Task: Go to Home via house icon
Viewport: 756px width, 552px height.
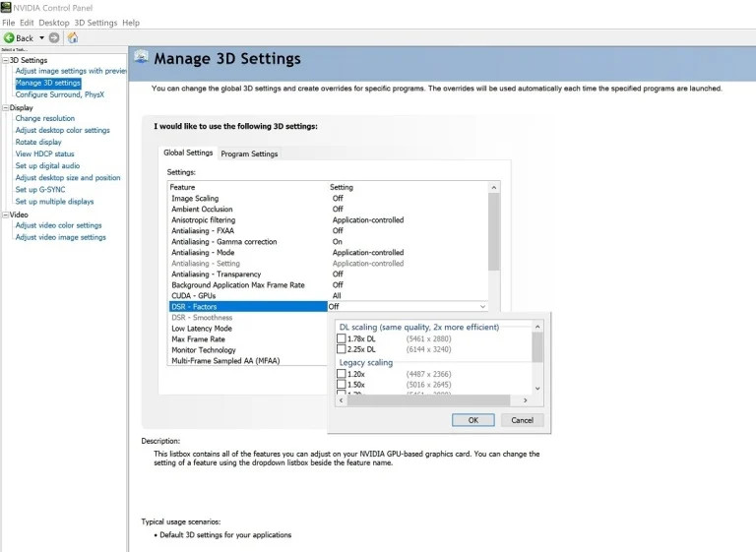Action: coord(72,37)
